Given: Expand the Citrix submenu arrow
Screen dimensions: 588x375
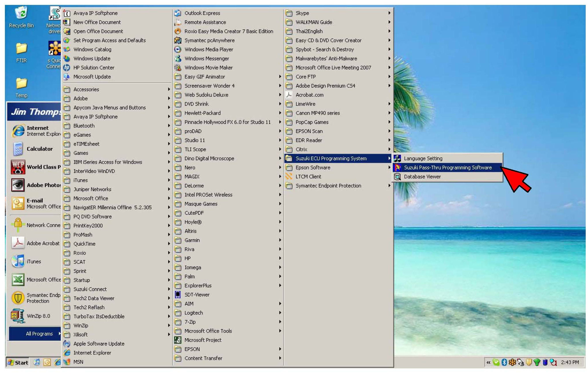Looking at the screenshot, I should pos(389,149).
